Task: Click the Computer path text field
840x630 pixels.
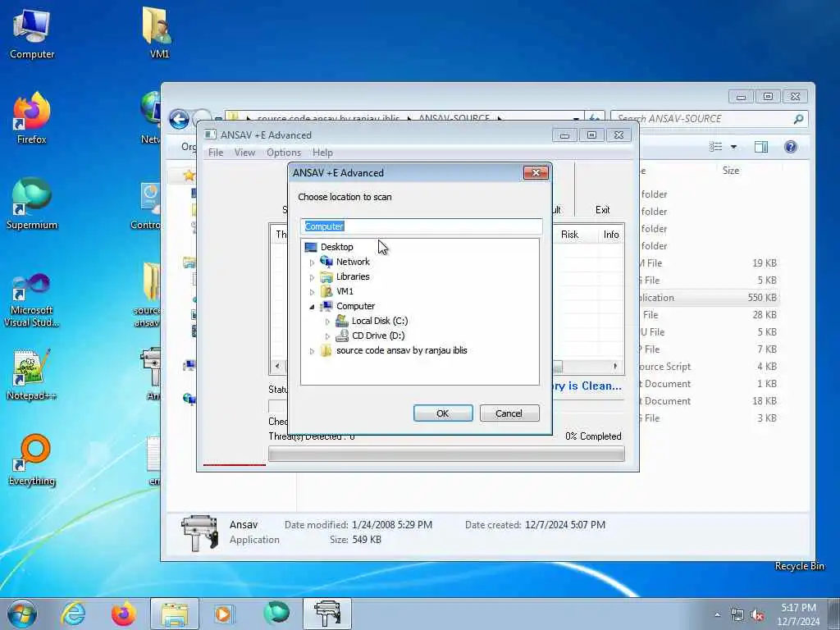Action: point(421,226)
